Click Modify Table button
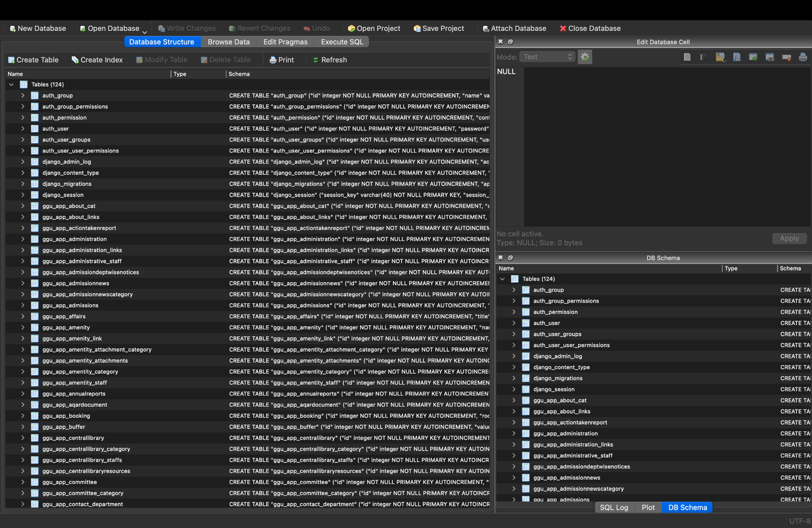The width and height of the screenshot is (812, 528). pos(162,60)
